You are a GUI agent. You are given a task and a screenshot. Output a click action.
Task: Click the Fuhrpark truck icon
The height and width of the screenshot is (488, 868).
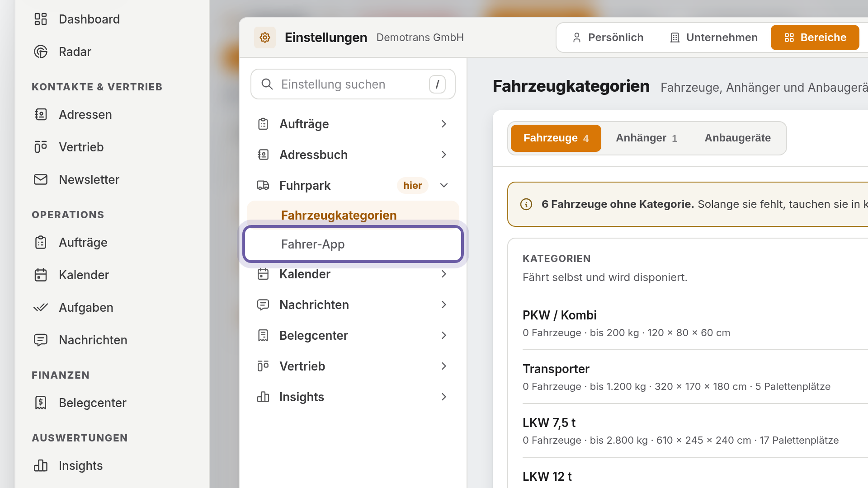point(263,185)
